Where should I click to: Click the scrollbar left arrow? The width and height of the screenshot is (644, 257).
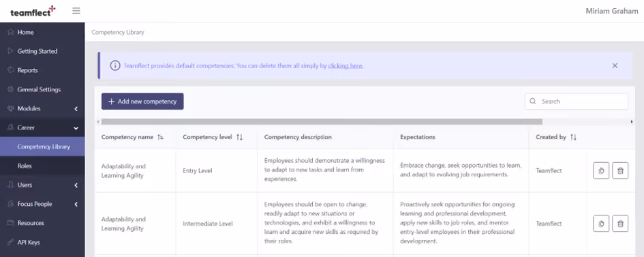tap(97, 121)
